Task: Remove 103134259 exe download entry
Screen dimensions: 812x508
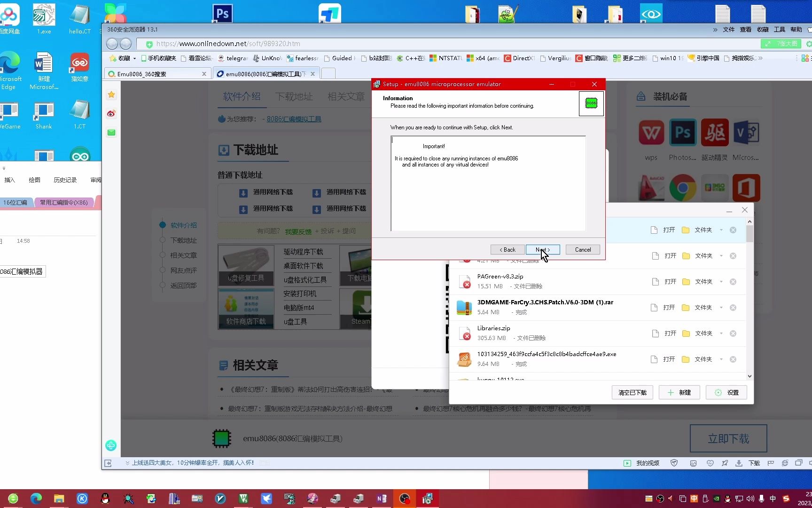Action: 733,359
